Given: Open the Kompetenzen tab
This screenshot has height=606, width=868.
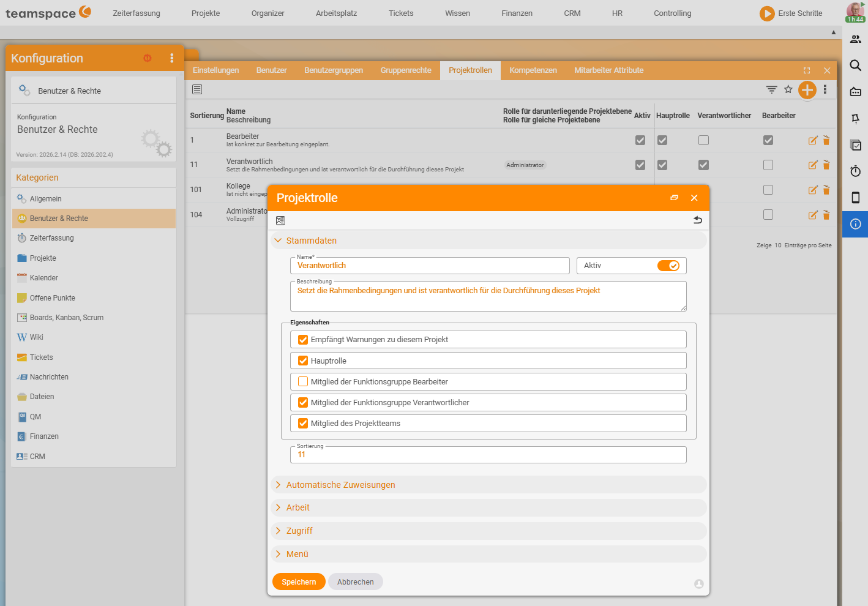Looking at the screenshot, I should coord(533,70).
